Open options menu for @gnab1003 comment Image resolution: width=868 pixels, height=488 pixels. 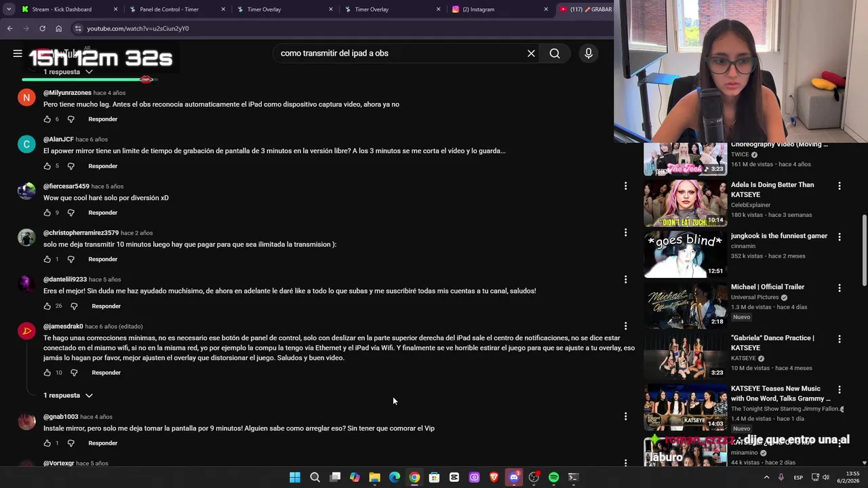click(625, 416)
